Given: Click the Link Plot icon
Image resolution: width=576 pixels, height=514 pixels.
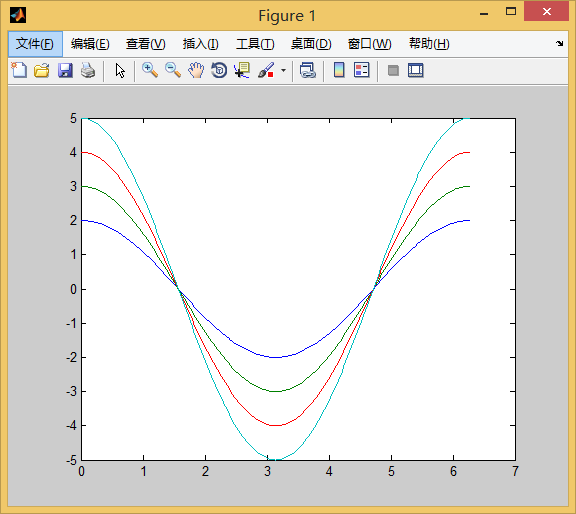Looking at the screenshot, I should click(x=307, y=70).
